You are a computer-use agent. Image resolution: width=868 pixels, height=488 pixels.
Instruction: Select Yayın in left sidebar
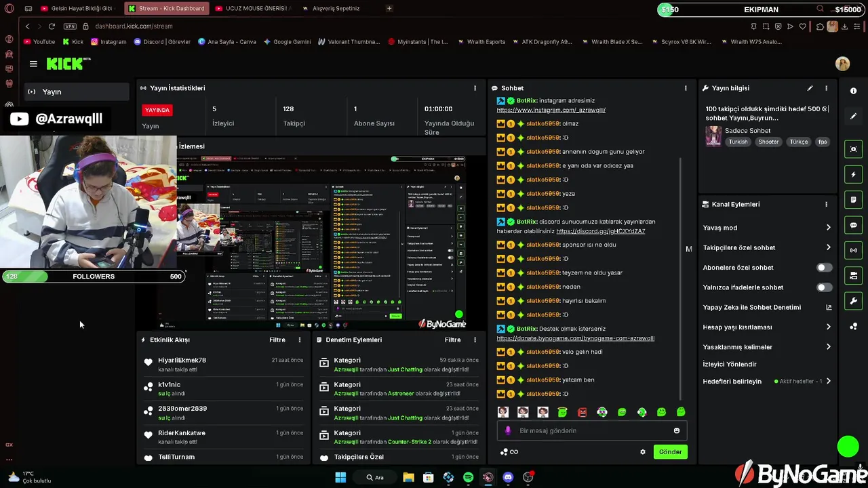[x=77, y=91]
